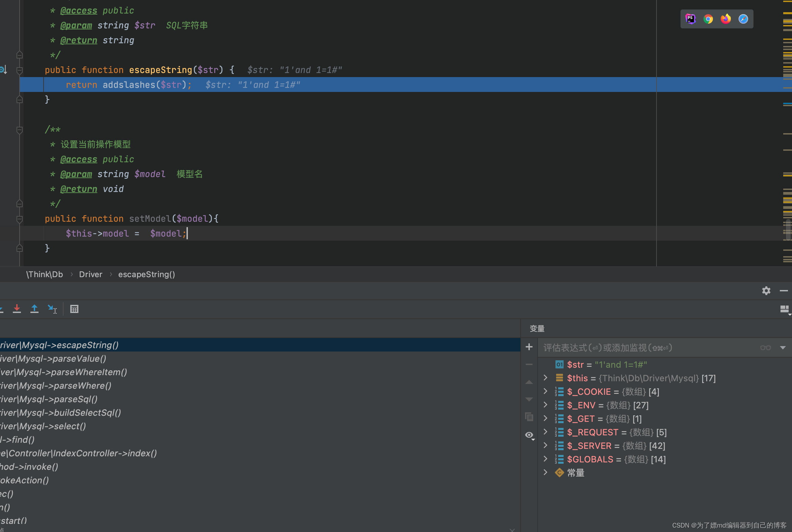Click the add watch plus icon
Screen dimensions: 792x532
point(529,347)
